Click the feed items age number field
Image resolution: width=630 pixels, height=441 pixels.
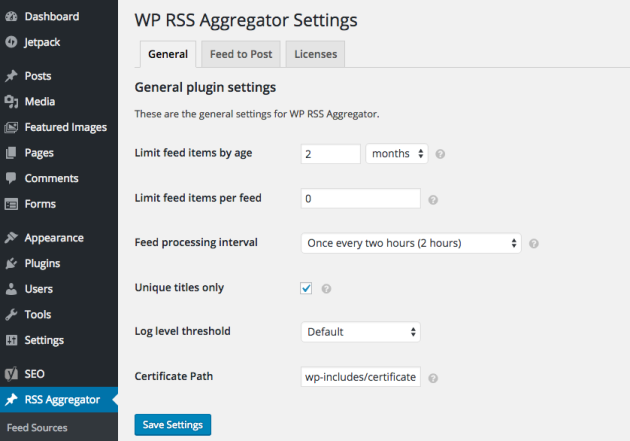[x=331, y=154]
